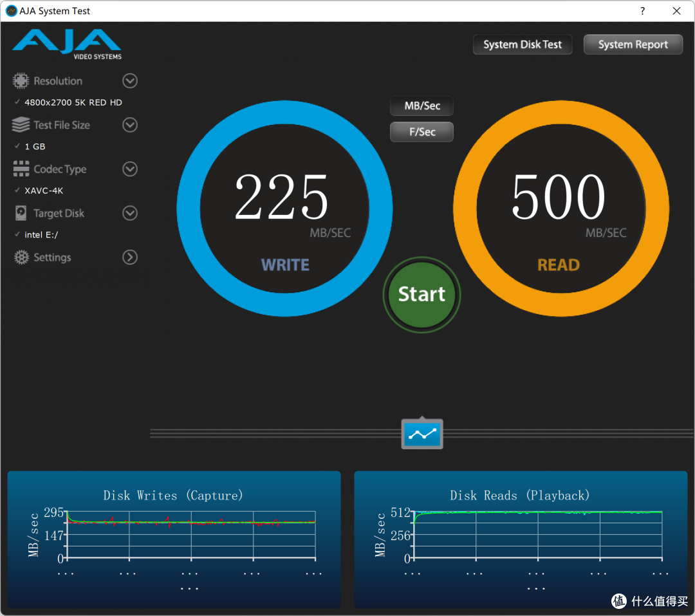Click the 225 write speed value
The width and height of the screenshot is (695, 616).
tap(282, 196)
